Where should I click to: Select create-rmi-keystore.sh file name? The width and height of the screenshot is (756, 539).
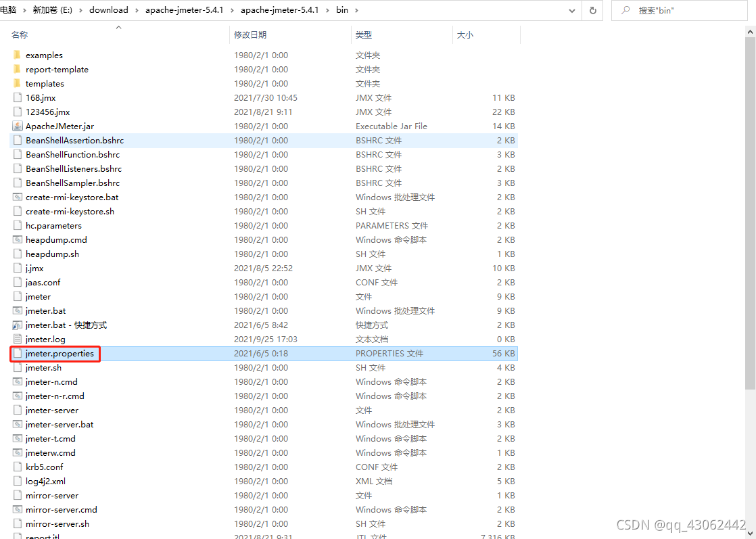coord(70,211)
